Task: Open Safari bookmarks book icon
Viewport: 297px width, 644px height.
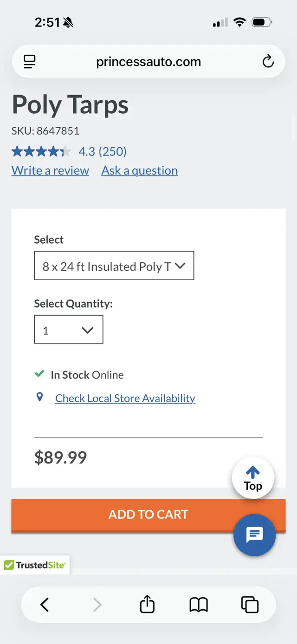Action: [199, 605]
